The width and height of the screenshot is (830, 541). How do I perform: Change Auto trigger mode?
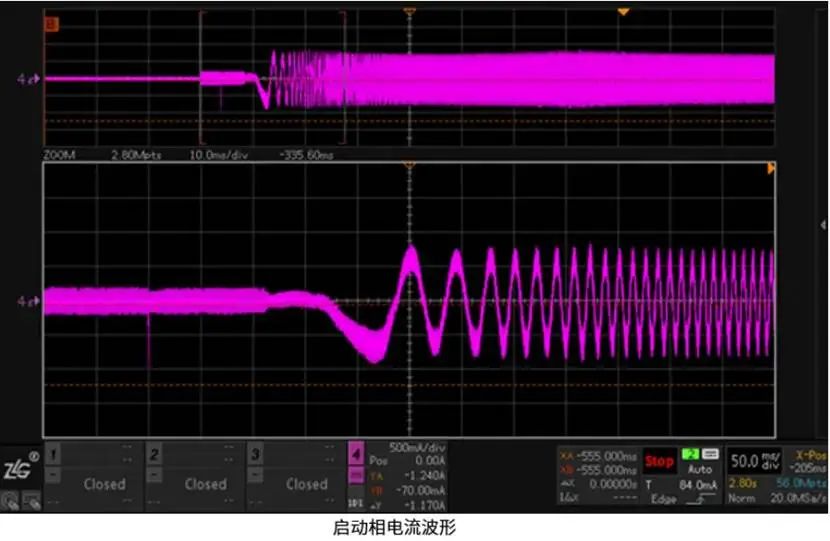click(x=699, y=469)
